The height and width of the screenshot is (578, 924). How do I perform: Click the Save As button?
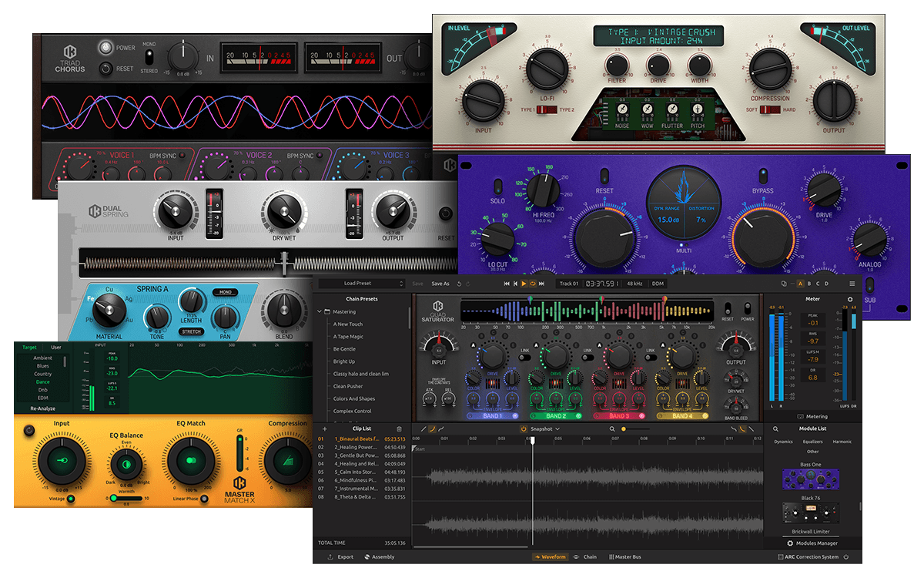[440, 284]
